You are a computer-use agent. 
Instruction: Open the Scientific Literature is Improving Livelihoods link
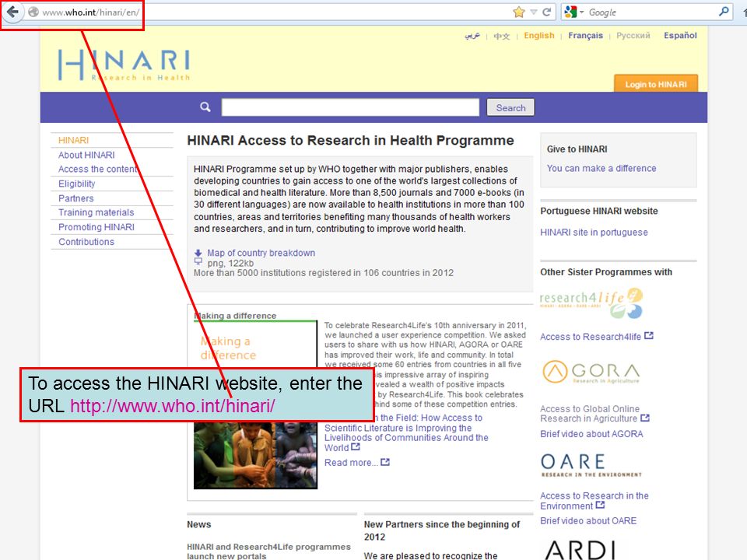point(406,433)
